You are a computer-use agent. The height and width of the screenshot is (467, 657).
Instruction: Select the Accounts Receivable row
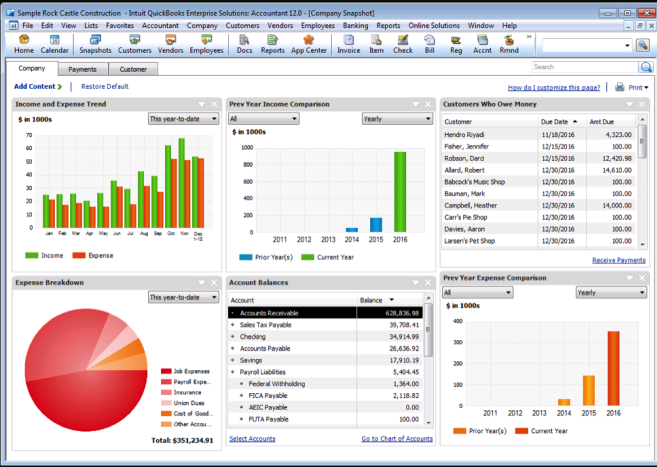coord(325,313)
